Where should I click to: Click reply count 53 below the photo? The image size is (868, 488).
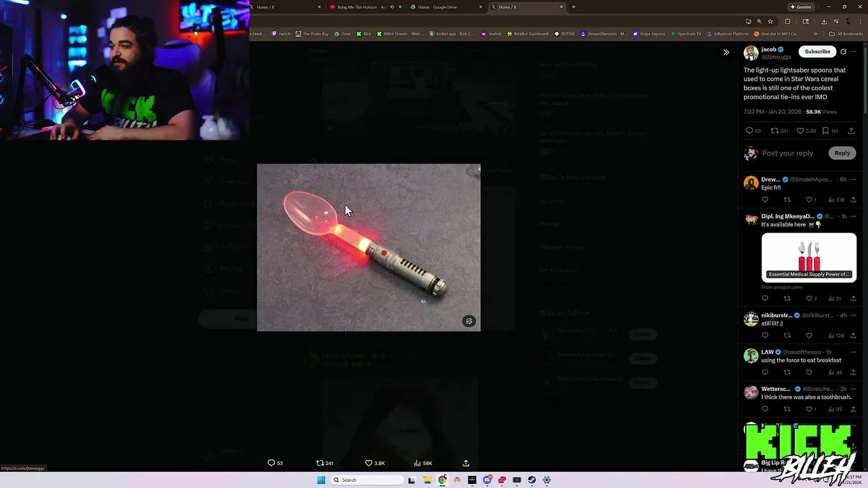(275, 463)
